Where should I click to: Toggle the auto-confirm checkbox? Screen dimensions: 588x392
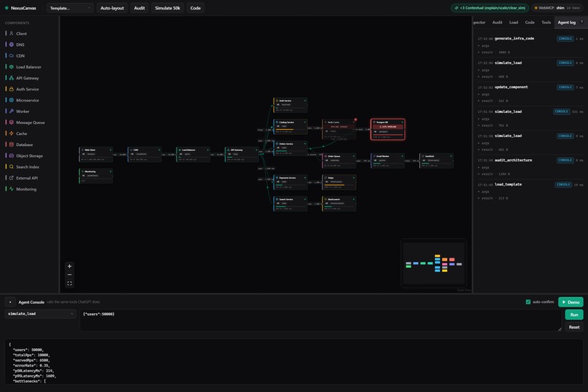[528, 302]
